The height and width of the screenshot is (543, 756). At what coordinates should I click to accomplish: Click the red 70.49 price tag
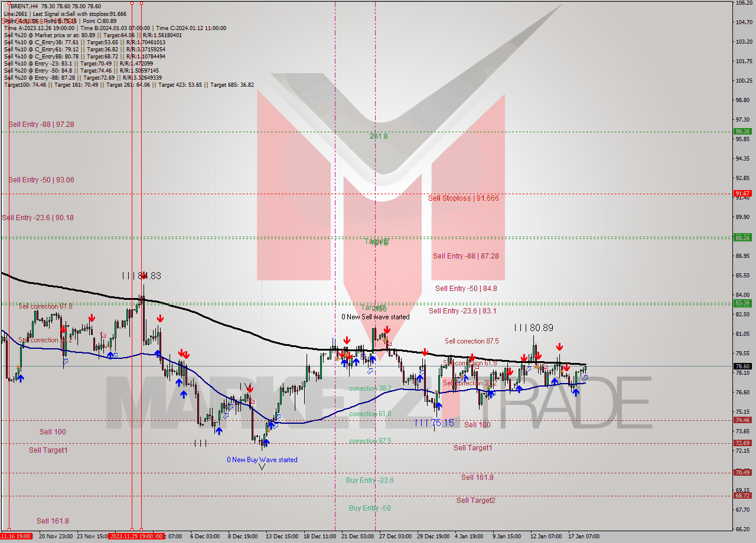(742, 472)
